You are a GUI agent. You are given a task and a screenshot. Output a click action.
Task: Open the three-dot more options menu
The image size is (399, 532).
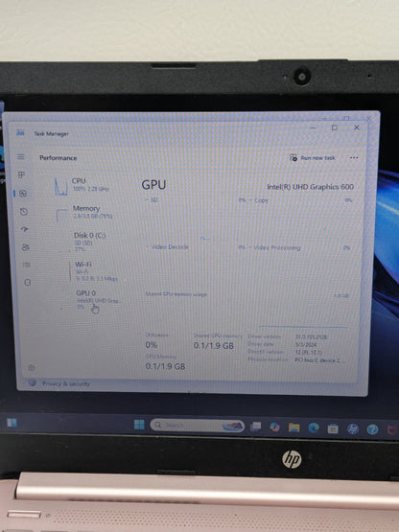(354, 158)
